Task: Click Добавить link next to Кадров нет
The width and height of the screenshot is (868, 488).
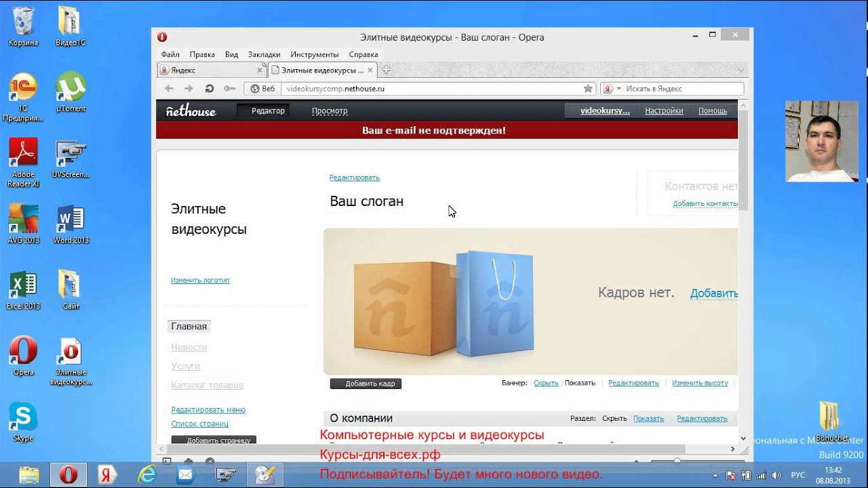Action: point(714,293)
